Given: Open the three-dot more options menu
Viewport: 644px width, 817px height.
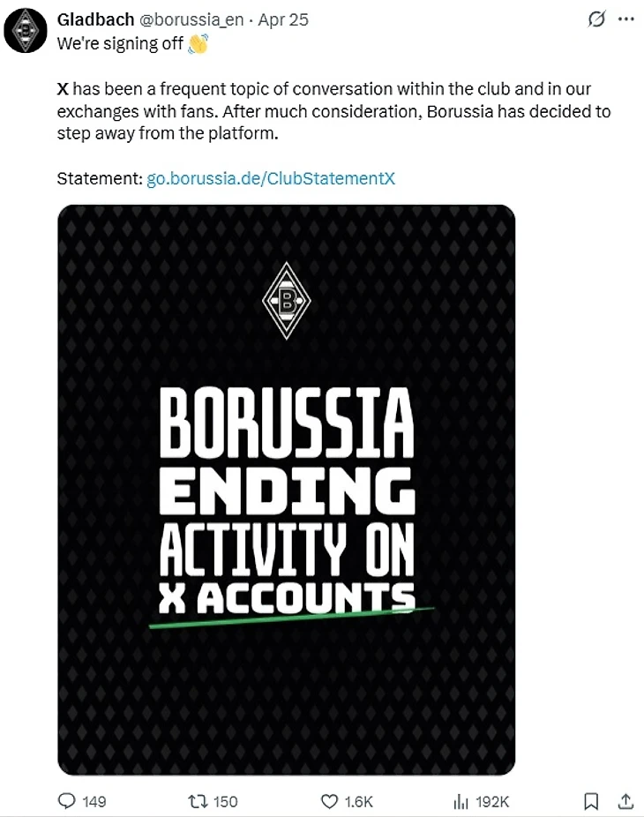Looking at the screenshot, I should click(x=625, y=19).
